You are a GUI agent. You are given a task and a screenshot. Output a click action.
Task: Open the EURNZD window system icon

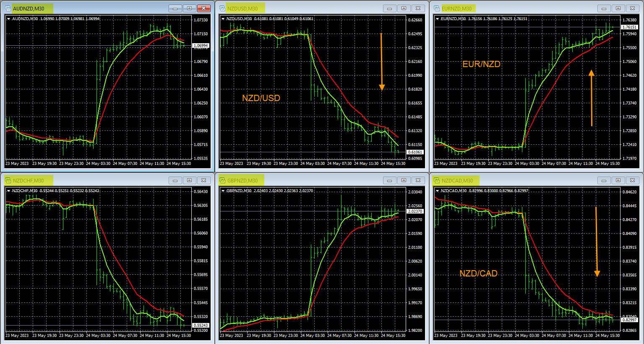click(x=437, y=8)
